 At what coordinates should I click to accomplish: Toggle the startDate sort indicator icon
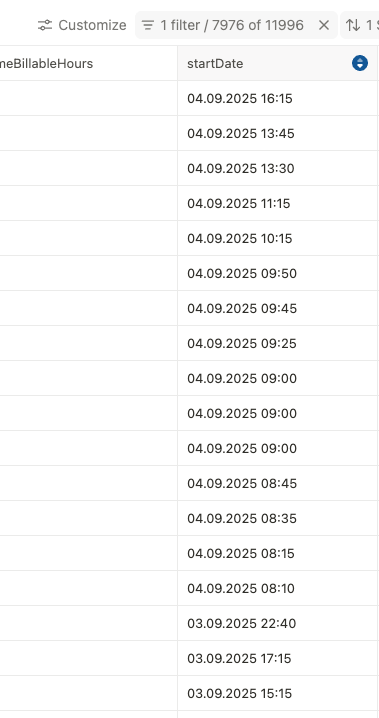[360, 63]
